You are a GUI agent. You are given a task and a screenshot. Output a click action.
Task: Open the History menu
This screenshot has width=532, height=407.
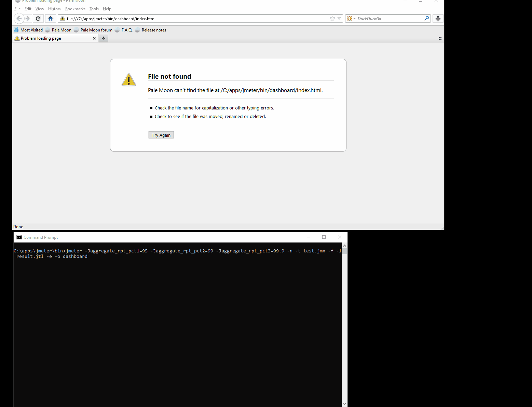55,9
